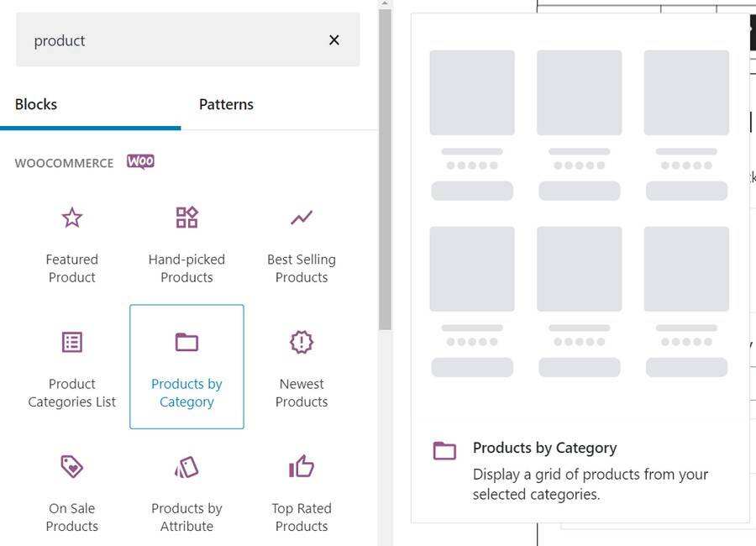Switch to the Patterns tab
The height and width of the screenshot is (546, 756).
coord(226,105)
